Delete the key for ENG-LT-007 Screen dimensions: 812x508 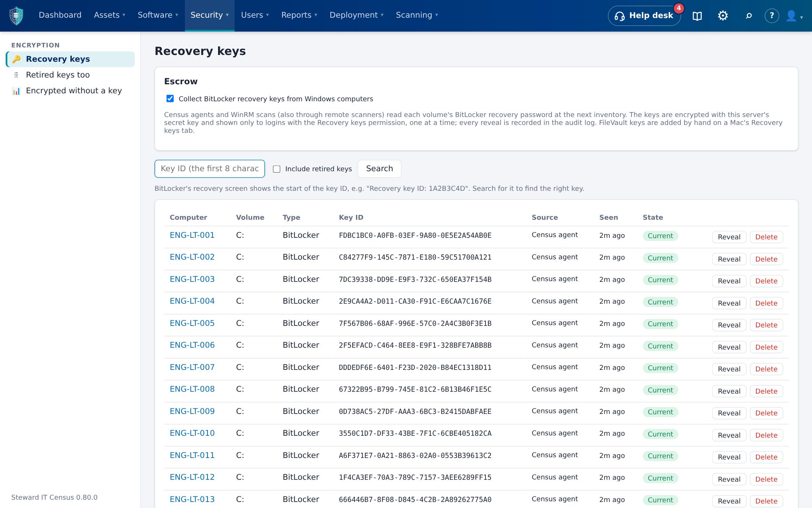point(766,369)
